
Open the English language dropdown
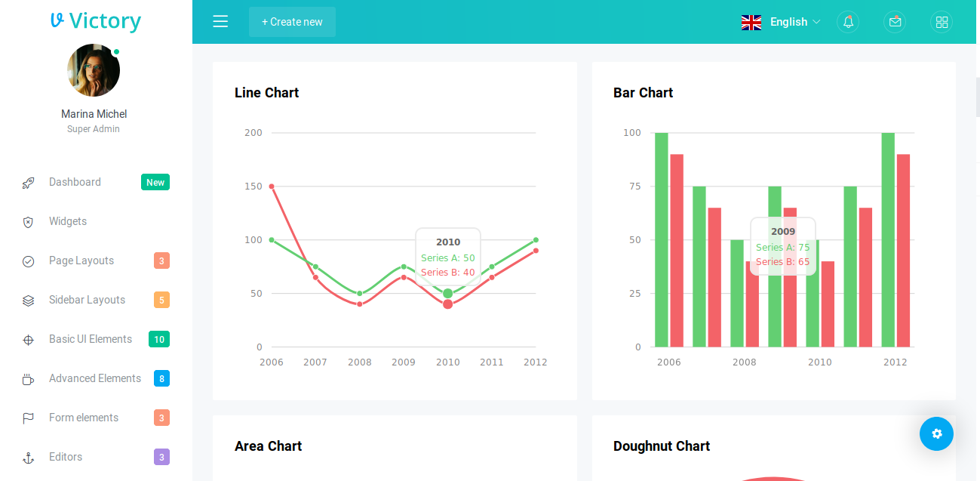pyautogui.click(x=781, y=22)
